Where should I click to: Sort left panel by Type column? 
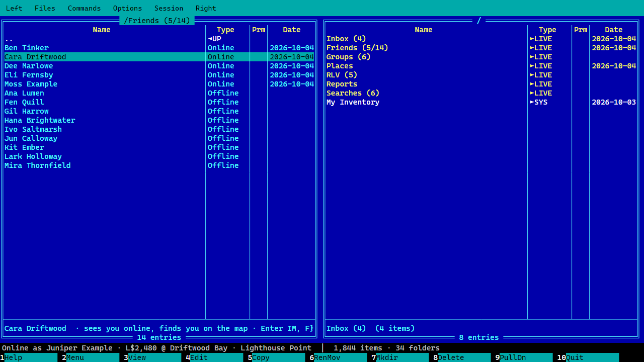click(225, 30)
